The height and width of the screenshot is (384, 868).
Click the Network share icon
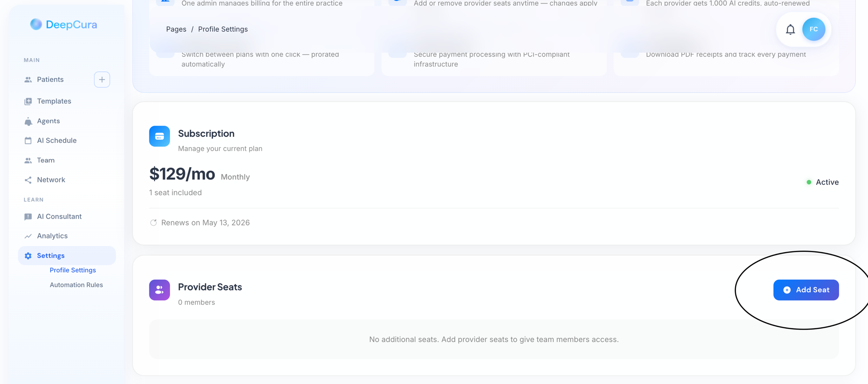[28, 180]
